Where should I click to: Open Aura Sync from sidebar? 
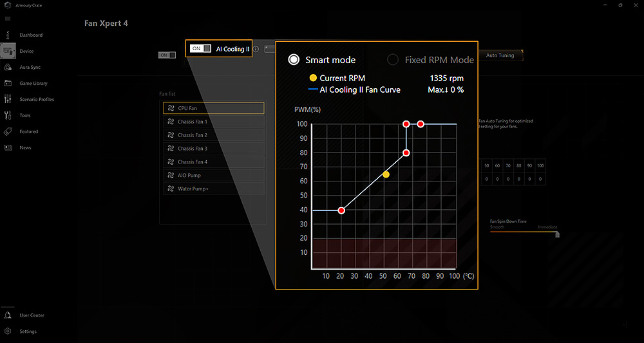(x=8, y=68)
